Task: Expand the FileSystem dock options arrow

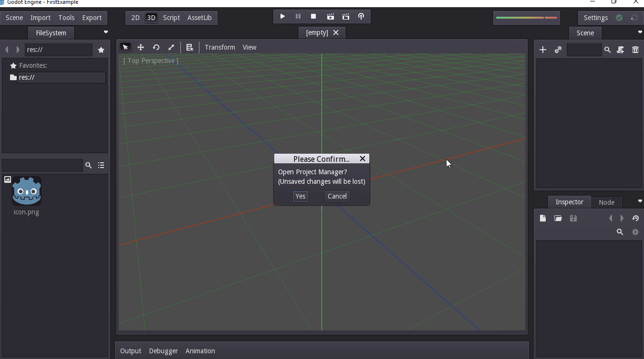Action: [106, 32]
